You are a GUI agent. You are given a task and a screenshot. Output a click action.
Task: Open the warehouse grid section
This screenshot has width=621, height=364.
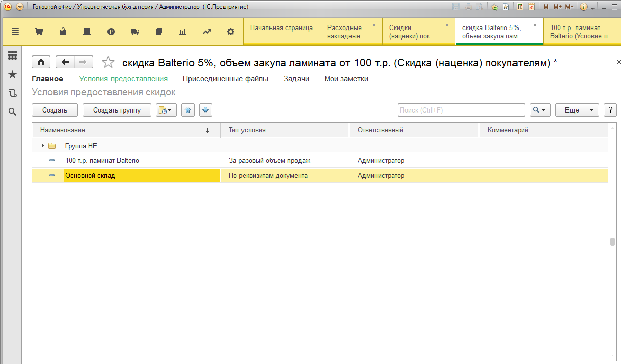tap(87, 32)
